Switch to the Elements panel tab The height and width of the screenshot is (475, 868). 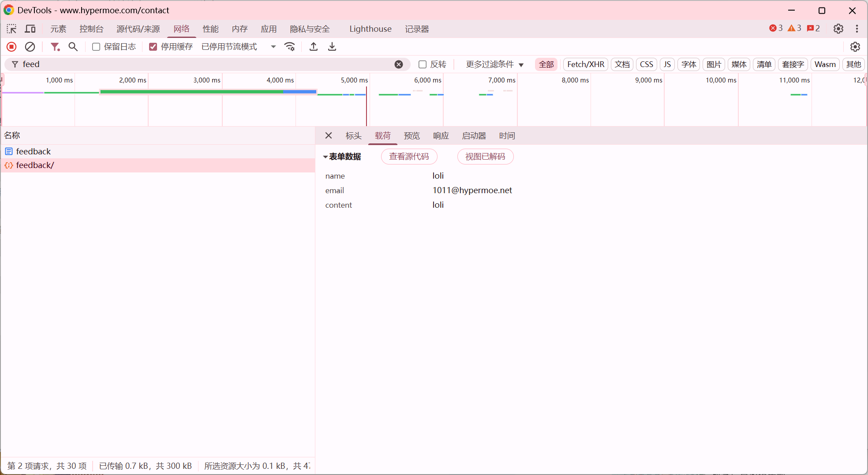[58, 29]
